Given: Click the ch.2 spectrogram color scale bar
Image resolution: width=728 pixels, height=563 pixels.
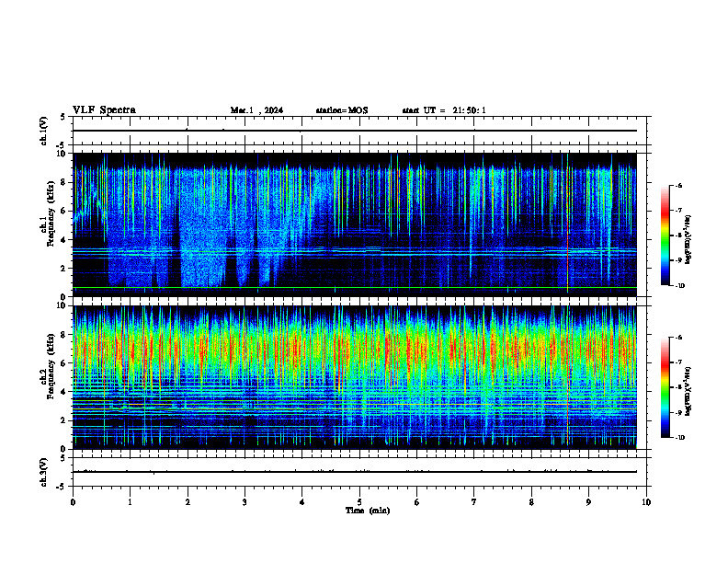Looking at the screenshot, I should (x=665, y=387).
